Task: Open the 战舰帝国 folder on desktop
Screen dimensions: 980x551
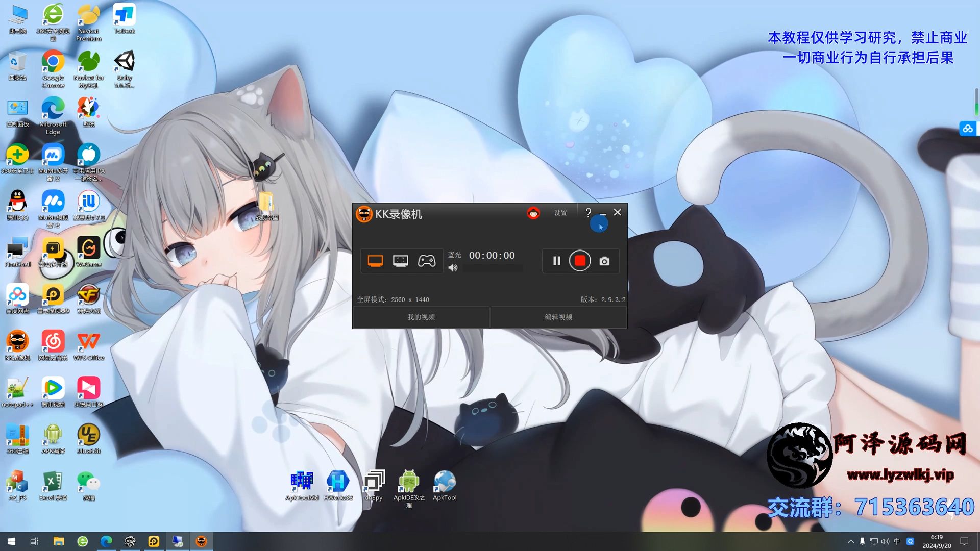Action: [266, 206]
